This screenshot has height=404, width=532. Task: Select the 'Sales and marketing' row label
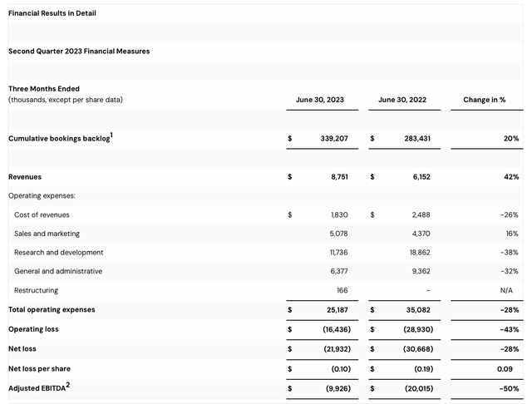point(47,234)
